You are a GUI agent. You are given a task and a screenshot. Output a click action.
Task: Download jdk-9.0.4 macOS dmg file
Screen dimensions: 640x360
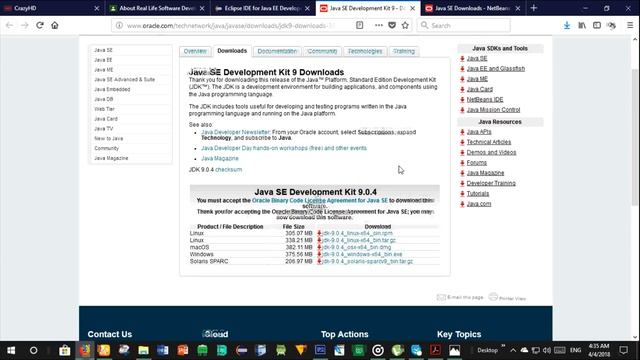tap(356, 247)
